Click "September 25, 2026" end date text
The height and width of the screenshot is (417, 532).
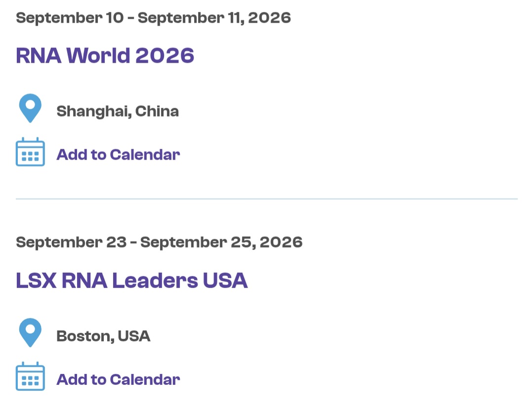(x=221, y=242)
